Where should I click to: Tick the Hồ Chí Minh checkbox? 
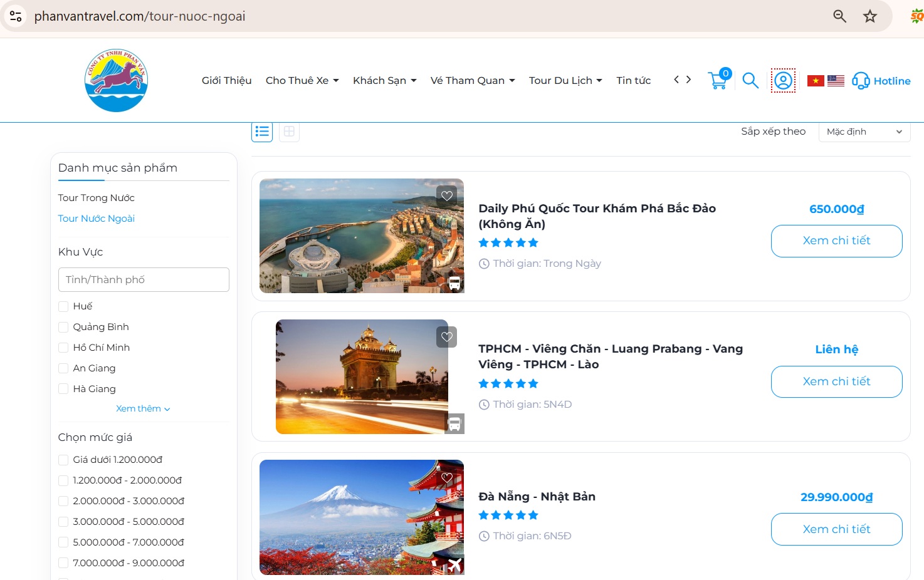click(x=63, y=348)
